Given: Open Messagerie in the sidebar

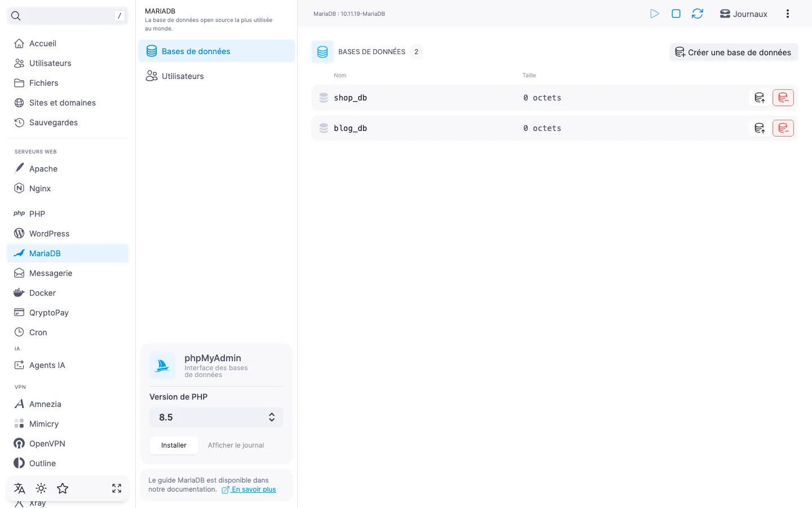Looking at the screenshot, I should tap(68, 273).
